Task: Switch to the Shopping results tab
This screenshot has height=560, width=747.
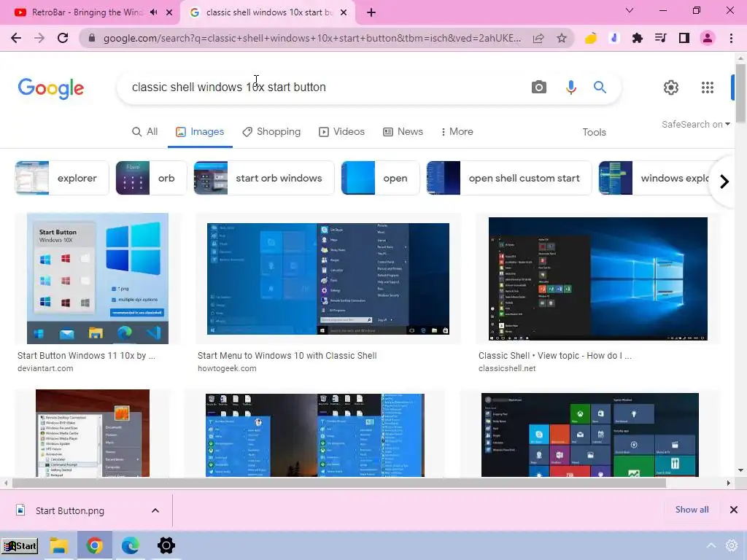Action: pos(271,132)
